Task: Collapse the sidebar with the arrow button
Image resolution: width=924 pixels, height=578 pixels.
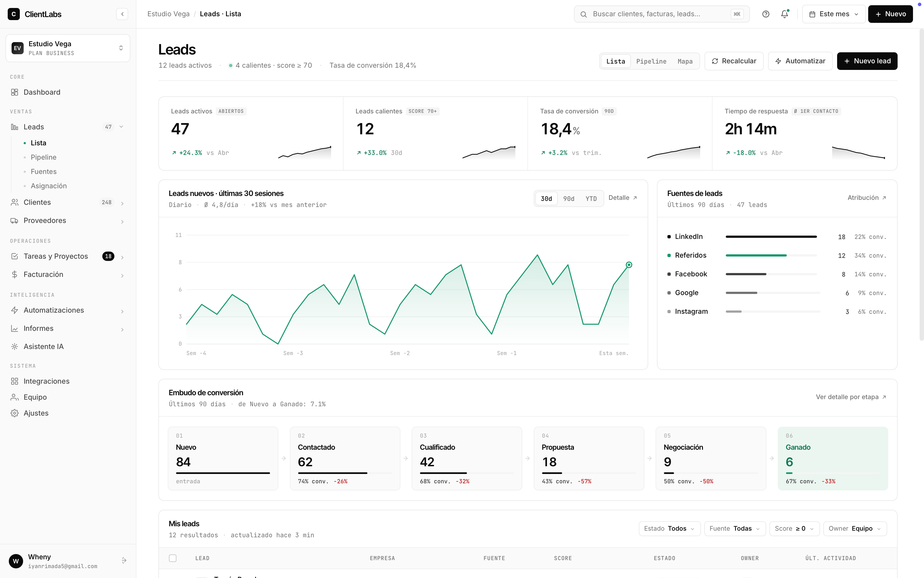Action: [x=122, y=14]
